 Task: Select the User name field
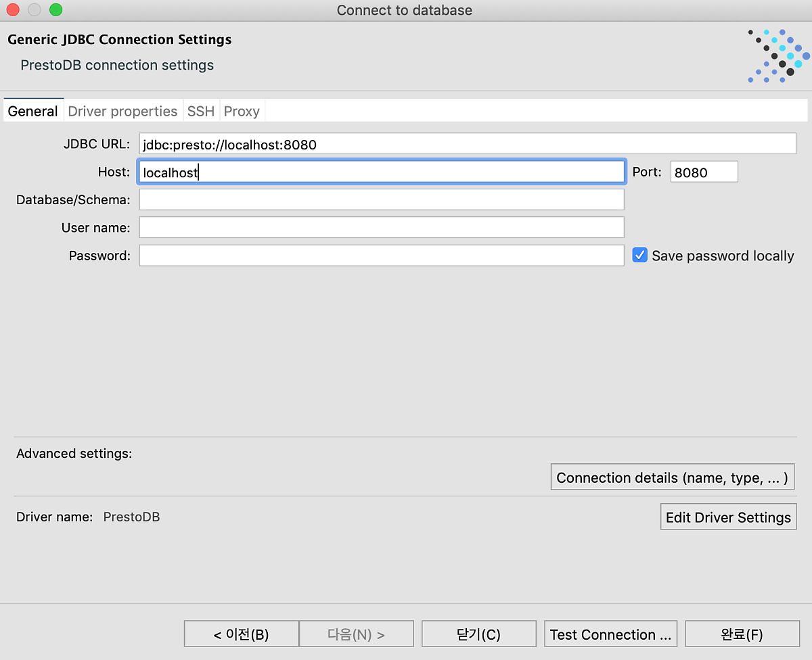381,227
